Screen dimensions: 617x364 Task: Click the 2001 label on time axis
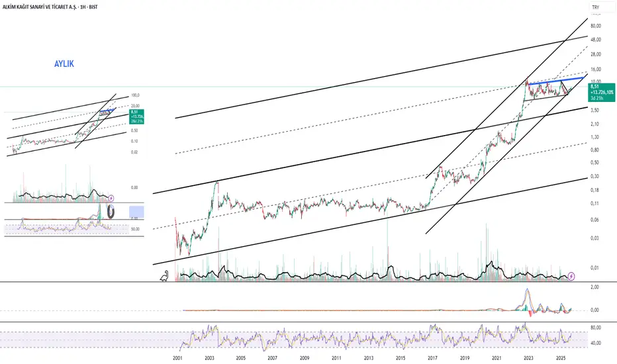tap(177, 358)
